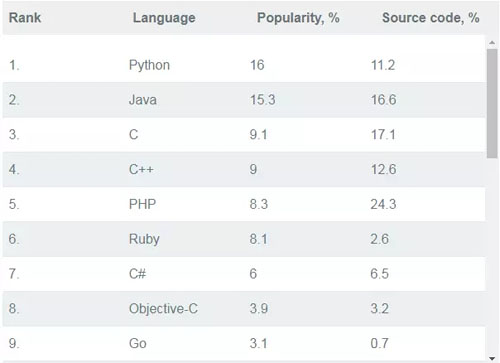Image resolution: width=500 pixels, height=363 pixels.
Task: Click the C language cell
Action: click(133, 135)
